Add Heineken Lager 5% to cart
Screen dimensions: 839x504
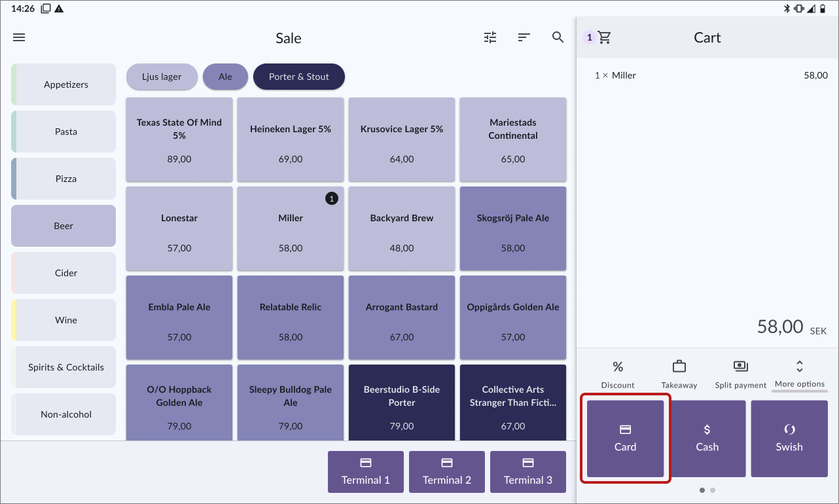pos(291,139)
